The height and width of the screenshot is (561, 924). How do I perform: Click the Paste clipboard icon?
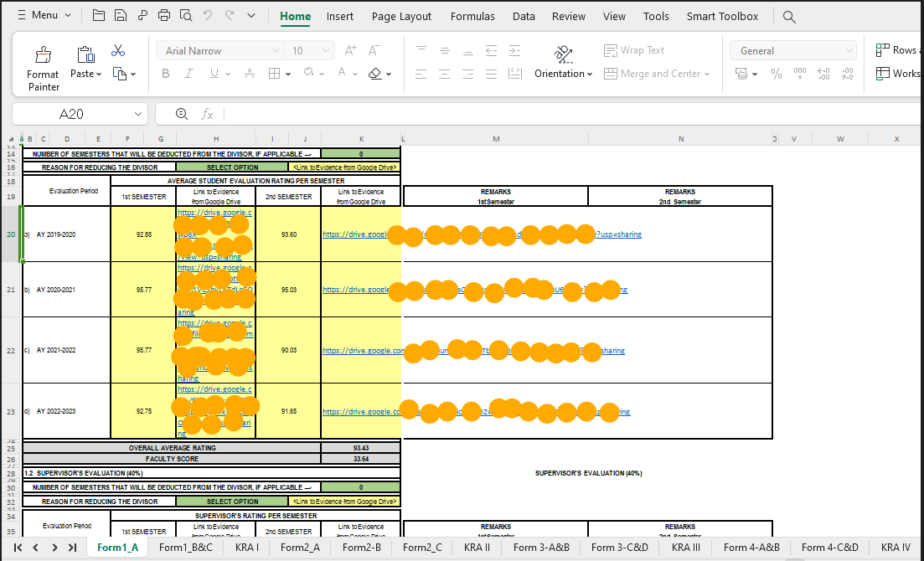click(x=86, y=54)
